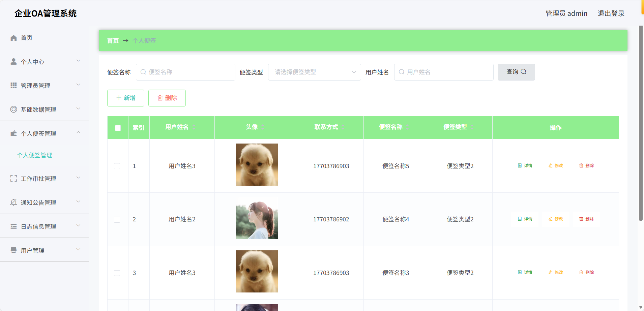This screenshot has width=644, height=311.
Task: Click the person icon for 个人中心
Action: coord(13,61)
